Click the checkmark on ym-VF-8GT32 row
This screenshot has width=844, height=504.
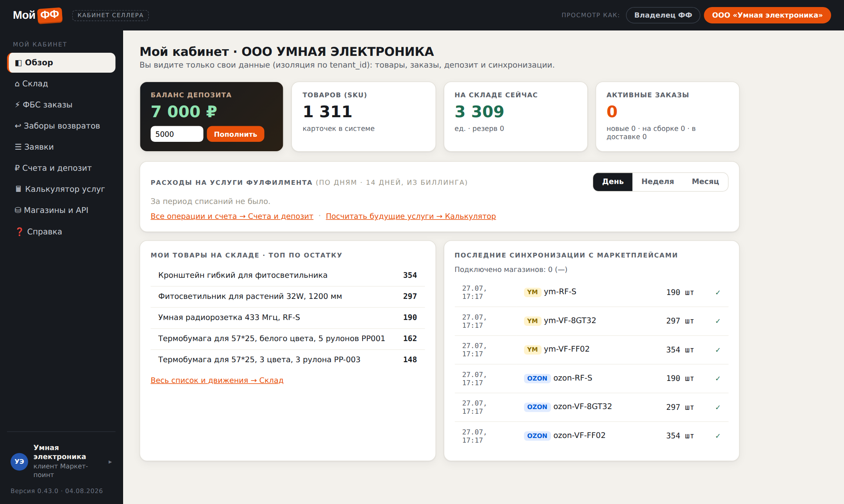tap(718, 321)
